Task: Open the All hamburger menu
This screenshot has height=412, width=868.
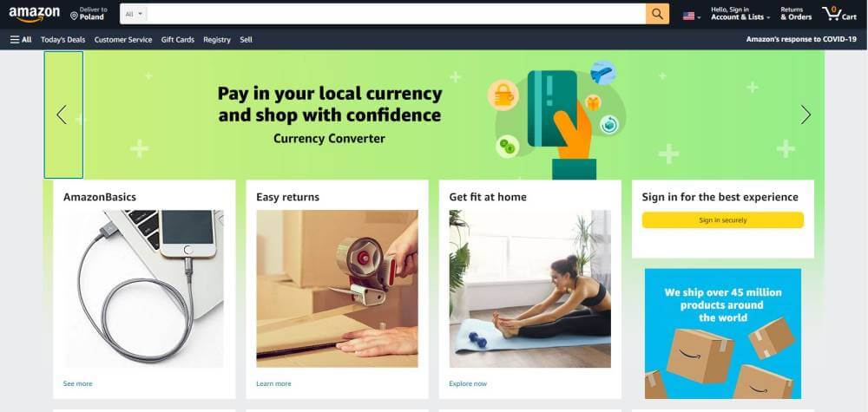Action: [x=21, y=39]
